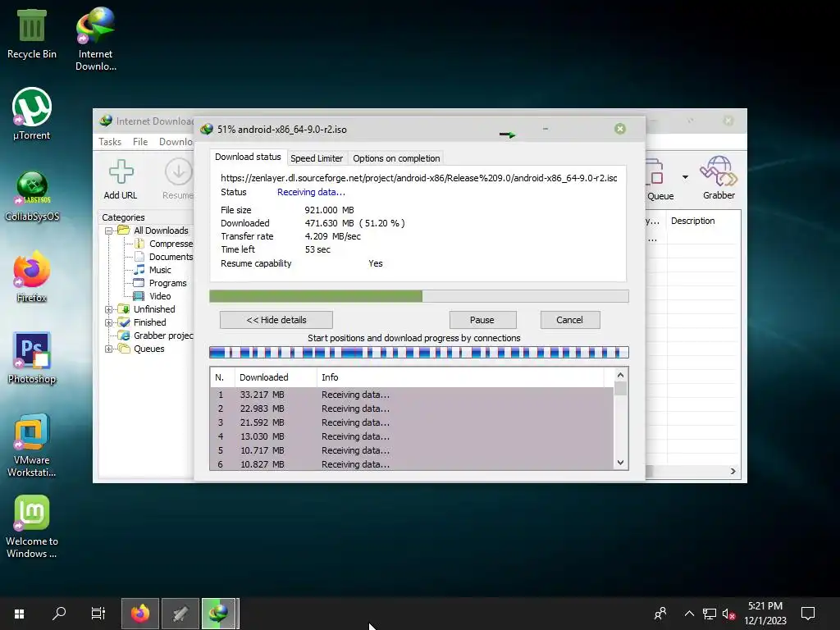Select Grabber projects in the tree
Screen dimensions: 840x630
click(157, 336)
